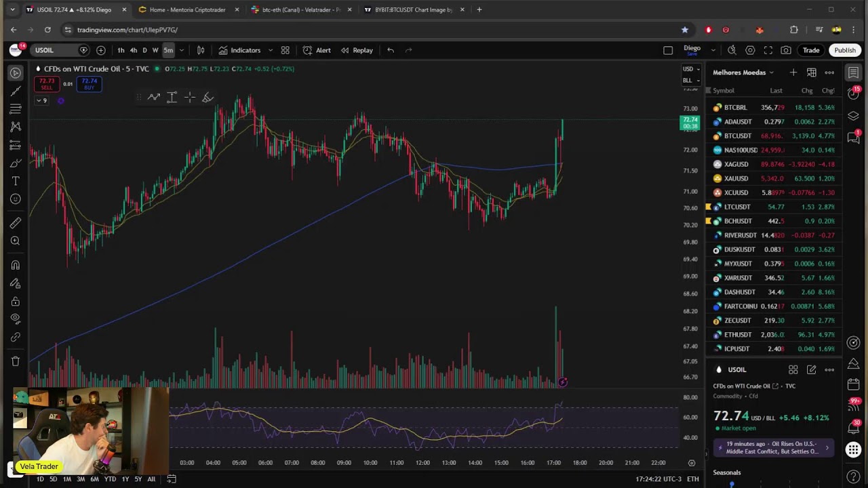
Task: Create an Alert
Action: (x=317, y=50)
